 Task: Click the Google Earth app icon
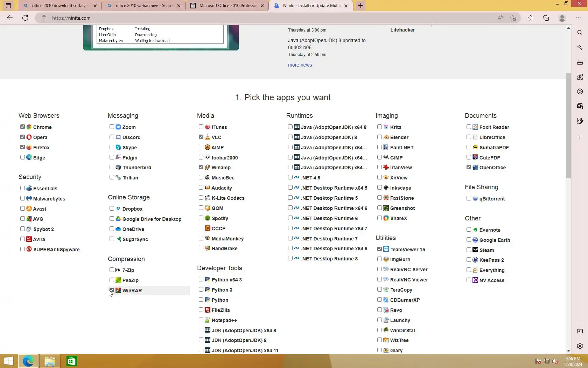[475, 240]
